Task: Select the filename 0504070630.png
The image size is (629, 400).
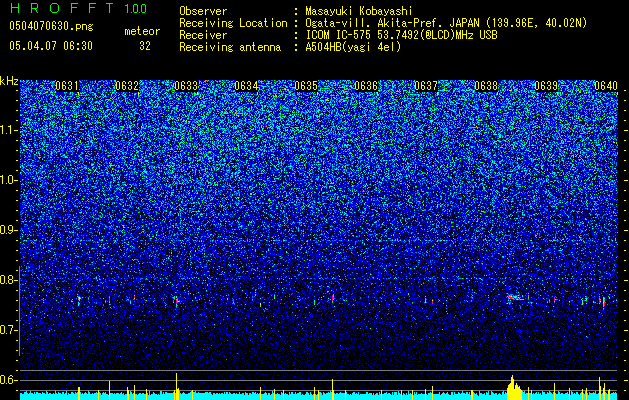Action: tap(51, 26)
